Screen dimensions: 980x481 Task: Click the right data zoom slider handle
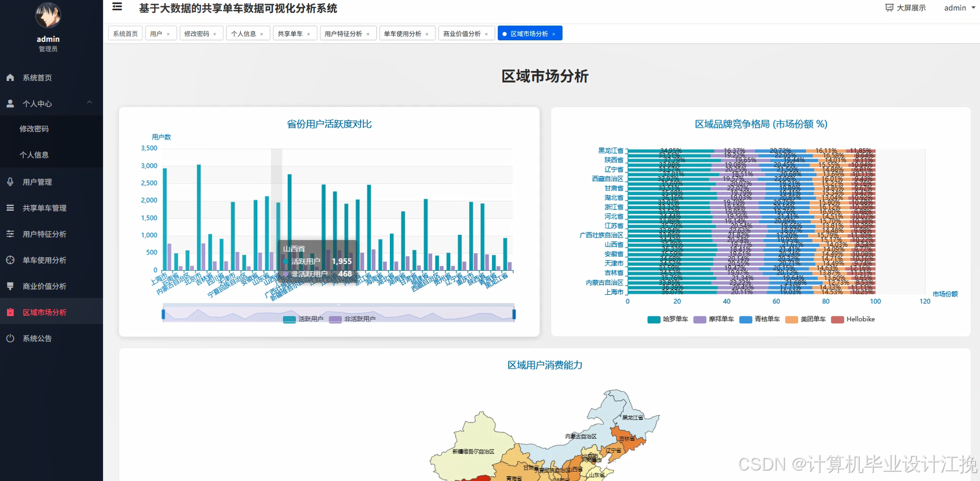(514, 315)
